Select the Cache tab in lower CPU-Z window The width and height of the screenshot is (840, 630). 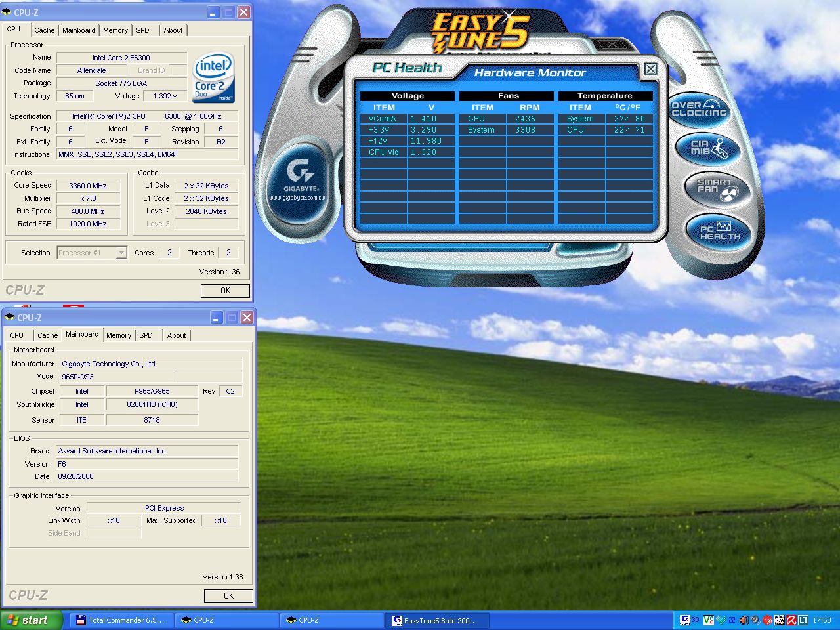(48, 335)
